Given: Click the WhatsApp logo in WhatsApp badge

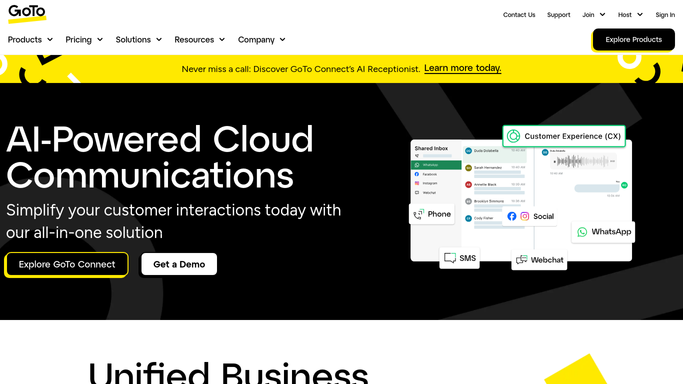Looking at the screenshot, I should click(582, 232).
